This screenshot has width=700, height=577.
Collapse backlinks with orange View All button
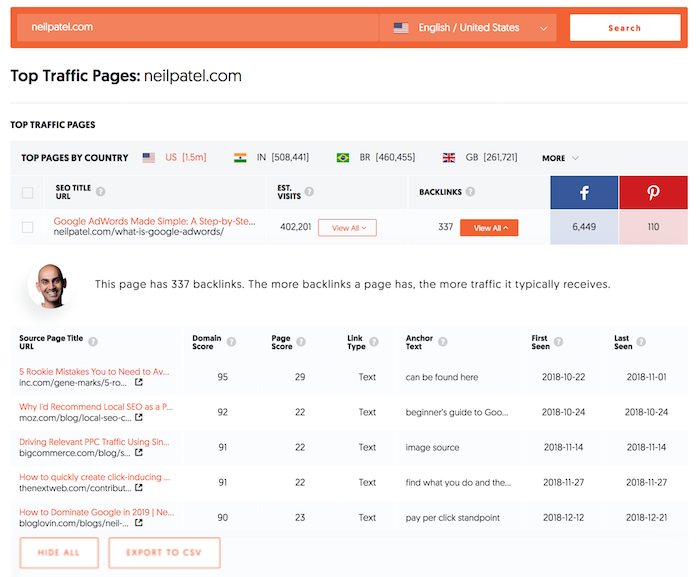pyautogui.click(x=489, y=228)
